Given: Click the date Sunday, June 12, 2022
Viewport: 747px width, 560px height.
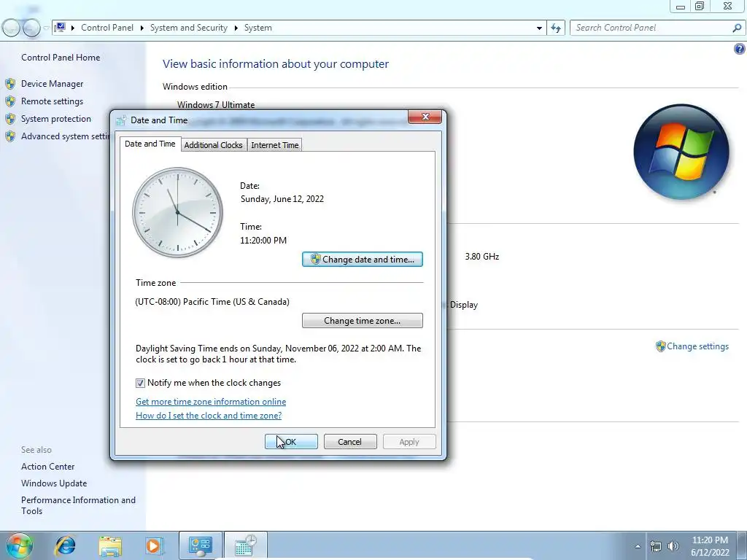Looking at the screenshot, I should coord(282,199).
